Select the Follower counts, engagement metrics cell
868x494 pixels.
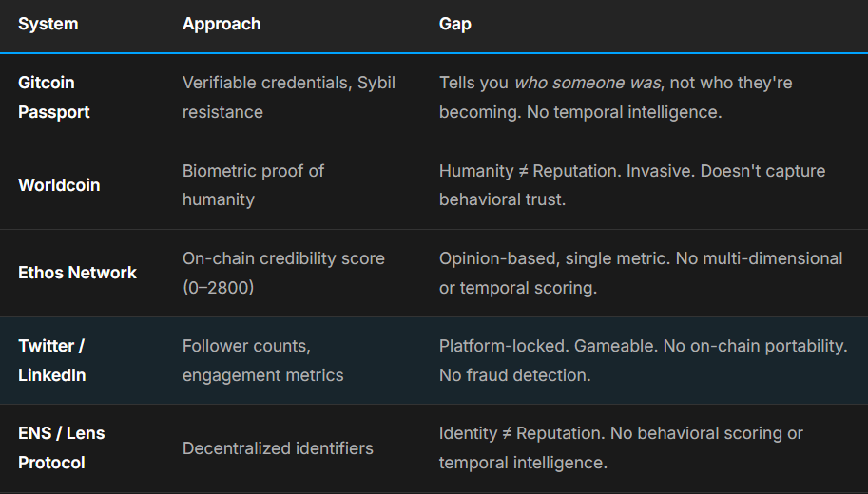pyautogui.click(x=262, y=360)
